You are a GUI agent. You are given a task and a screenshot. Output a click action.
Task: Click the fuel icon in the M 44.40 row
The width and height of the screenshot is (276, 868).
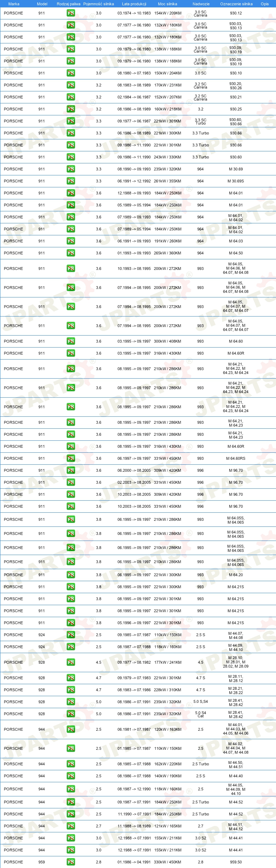pyautogui.click(x=71, y=776)
